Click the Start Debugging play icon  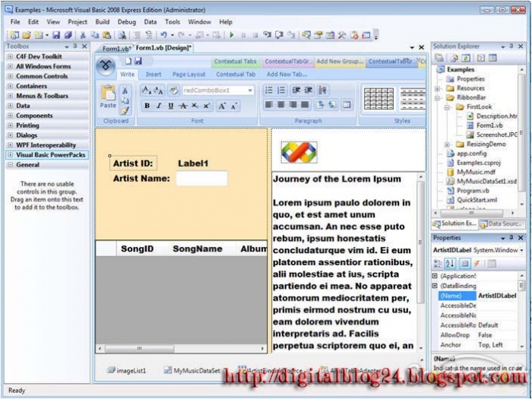point(232,35)
